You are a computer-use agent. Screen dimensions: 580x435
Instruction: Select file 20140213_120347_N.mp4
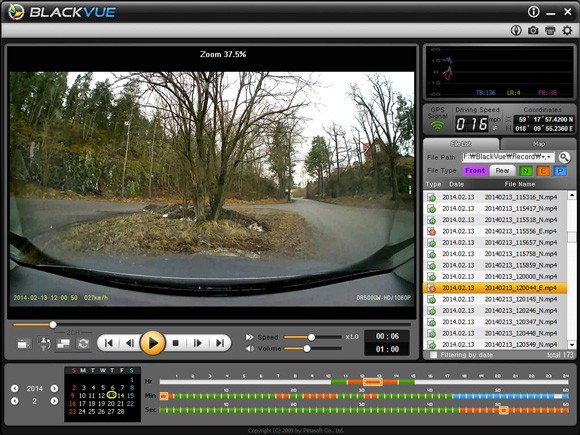[x=495, y=322]
